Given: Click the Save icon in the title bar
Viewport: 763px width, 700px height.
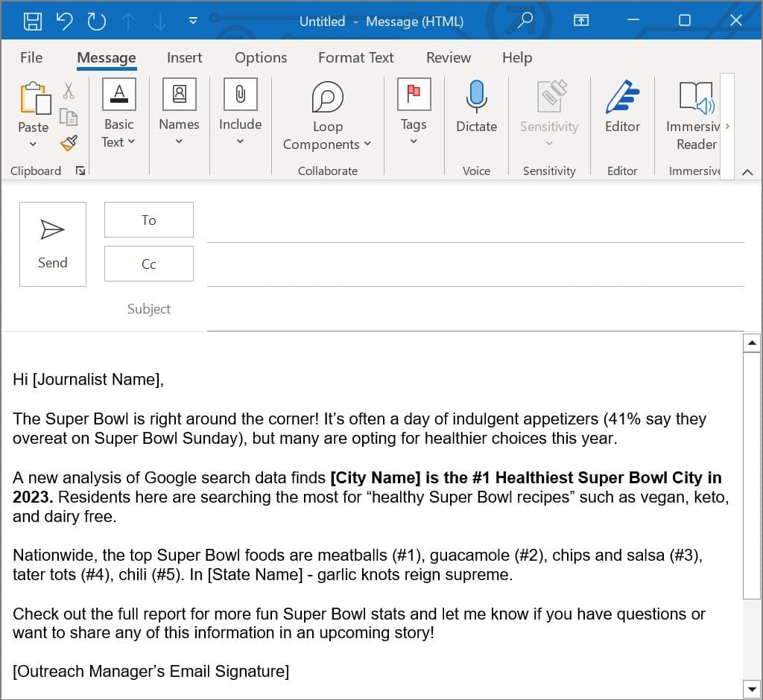Looking at the screenshot, I should (33, 21).
